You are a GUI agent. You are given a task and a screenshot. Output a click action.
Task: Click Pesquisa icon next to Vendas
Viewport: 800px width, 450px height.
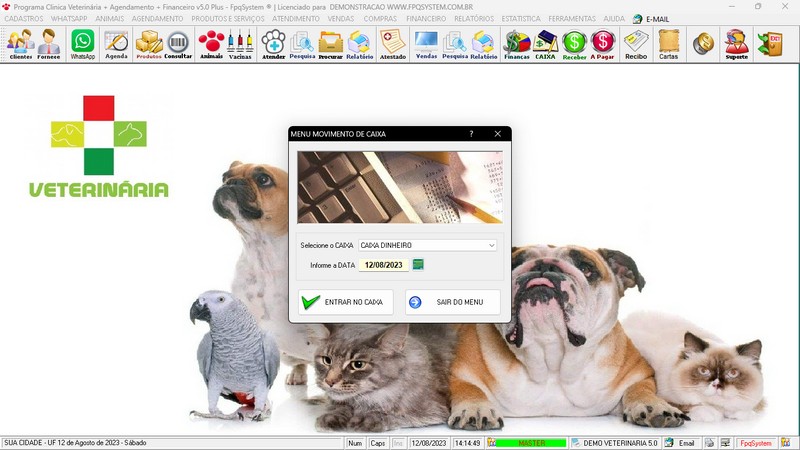click(455, 44)
